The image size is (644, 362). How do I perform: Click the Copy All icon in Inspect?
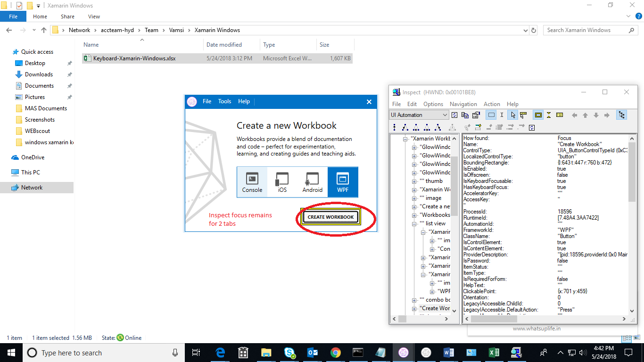465,115
